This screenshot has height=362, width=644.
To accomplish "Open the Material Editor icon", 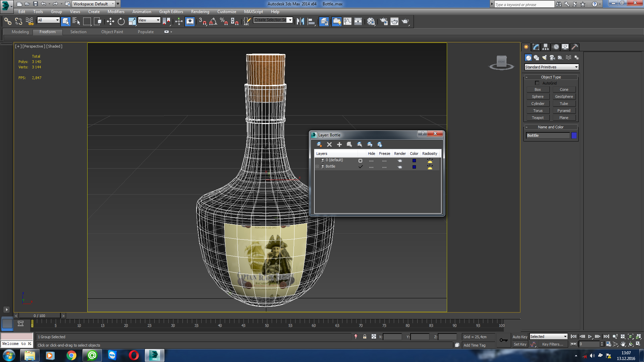I will tap(371, 22).
